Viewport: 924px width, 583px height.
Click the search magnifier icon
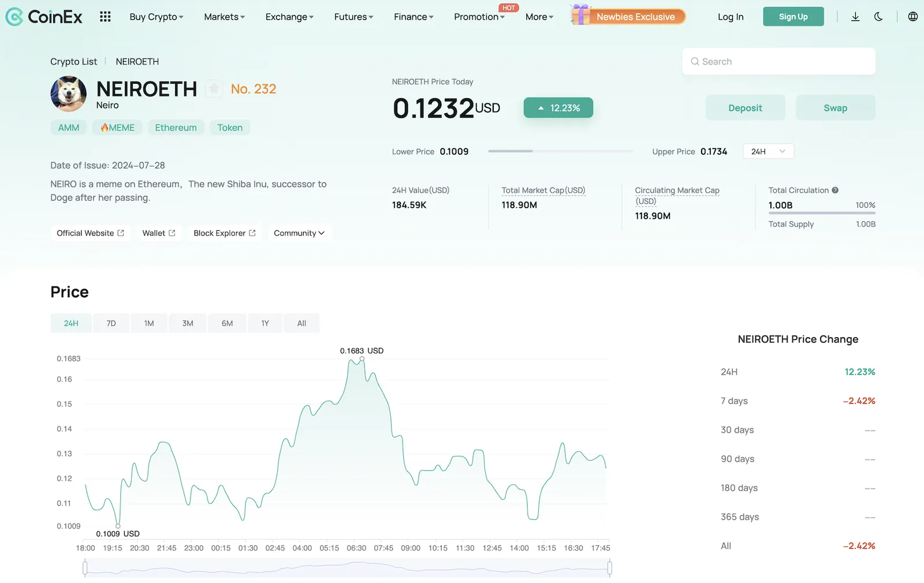click(x=695, y=62)
